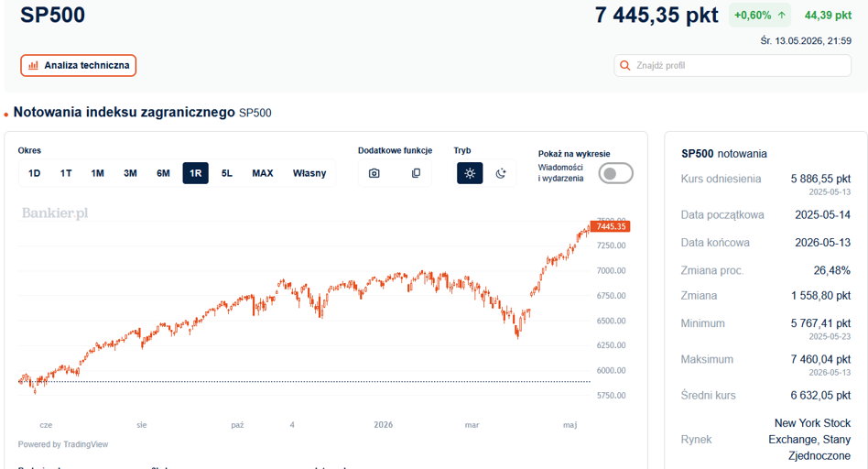Click the copy chart icon
The image size is (868, 469).
coord(416,173)
